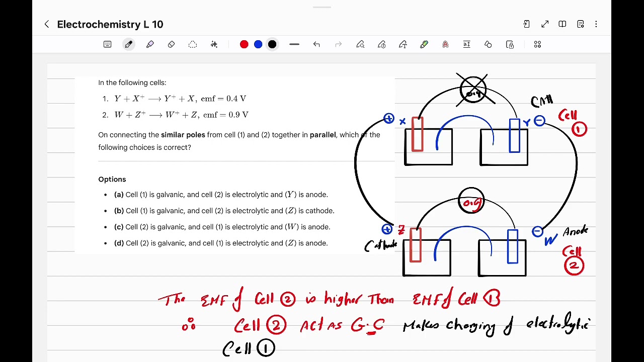Open the AI sparkle assist tool
The width and height of the screenshot is (644, 362).
click(214, 45)
